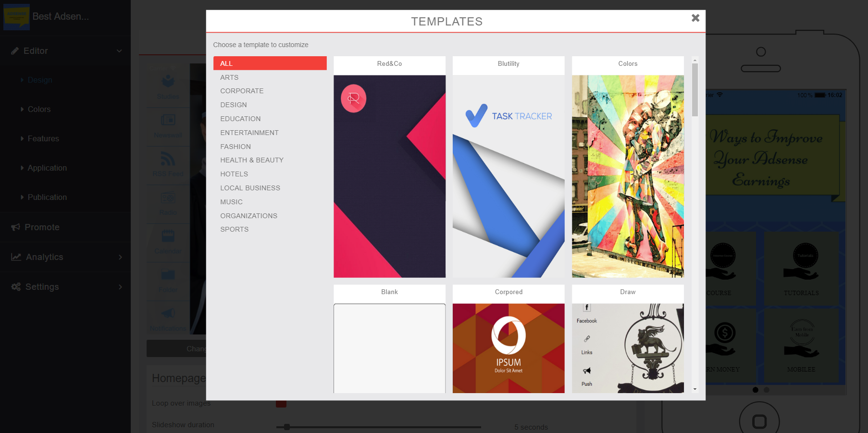Show ENTERTAINMENT templates
Screen dimensions: 868x433
[249, 133]
